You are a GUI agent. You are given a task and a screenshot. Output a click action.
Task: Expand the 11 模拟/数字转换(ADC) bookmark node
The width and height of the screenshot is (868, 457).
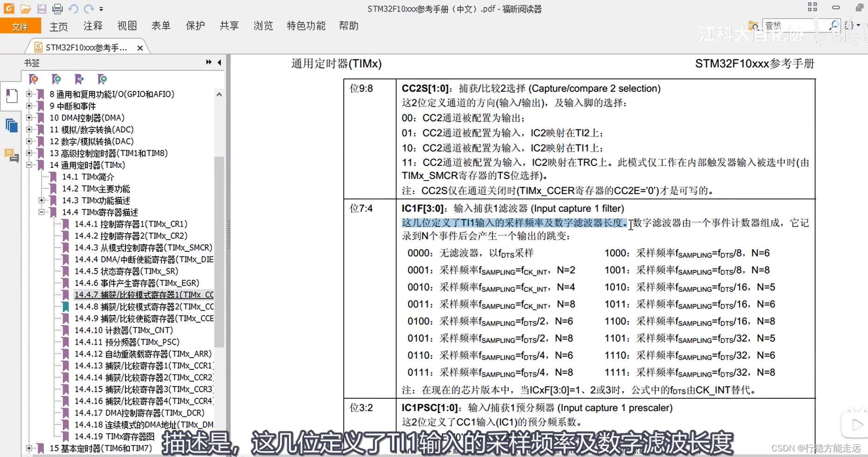pyautogui.click(x=29, y=130)
